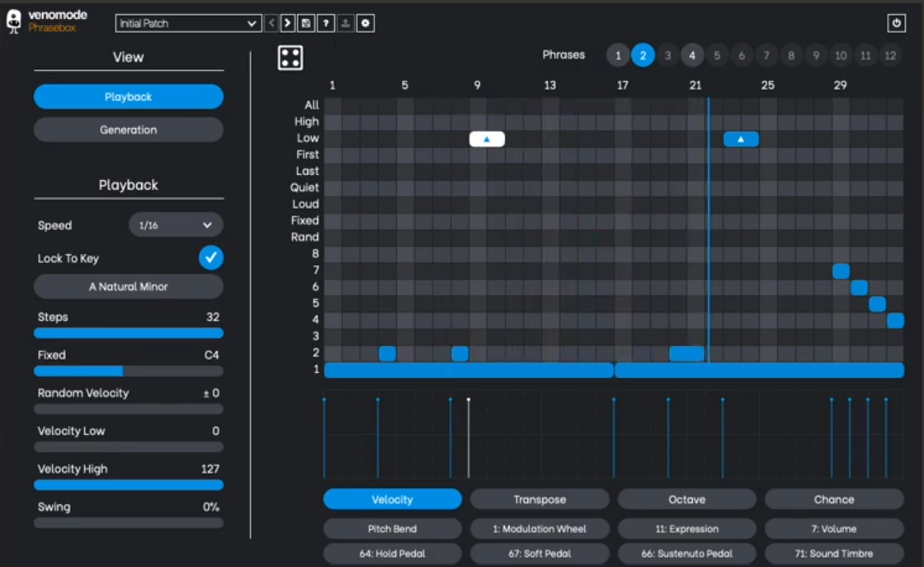
Task: Click the note block in row 6
Action: tap(859, 287)
